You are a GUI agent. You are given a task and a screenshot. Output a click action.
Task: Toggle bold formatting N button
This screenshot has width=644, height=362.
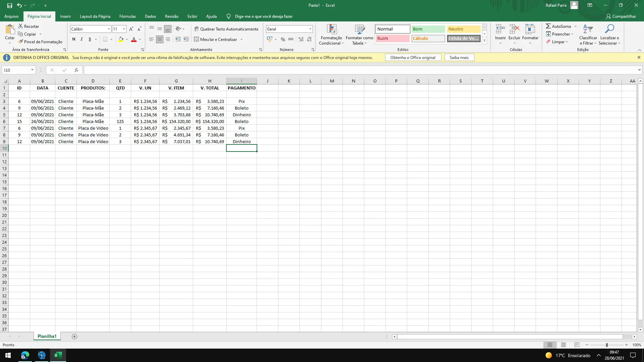tap(74, 40)
